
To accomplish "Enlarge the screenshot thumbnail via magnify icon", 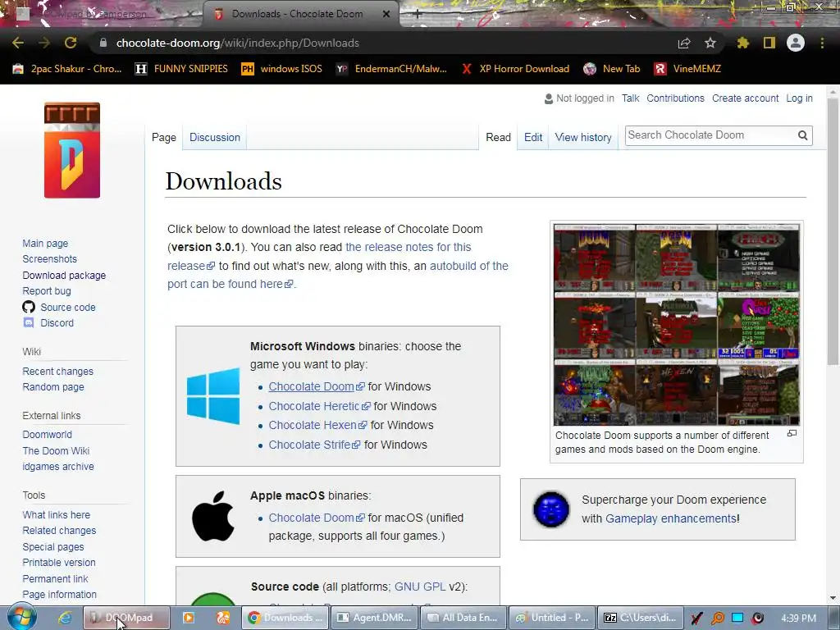I will click(x=792, y=433).
